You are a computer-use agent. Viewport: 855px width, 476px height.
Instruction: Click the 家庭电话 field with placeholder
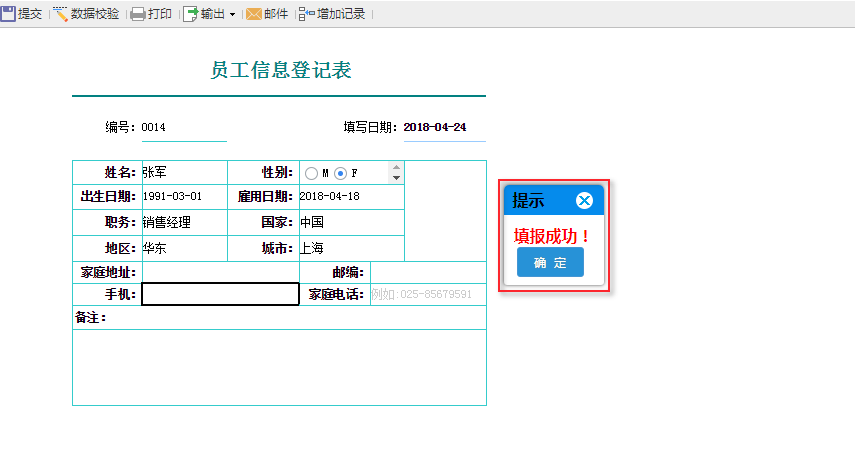click(x=428, y=294)
